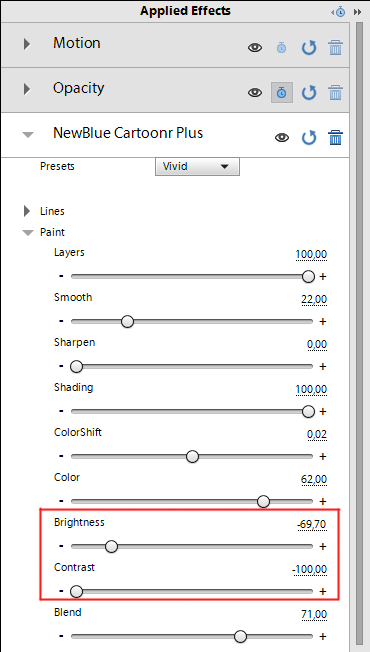370x652 pixels.
Task: Click Sharpen value 0,00
Action: click(317, 344)
